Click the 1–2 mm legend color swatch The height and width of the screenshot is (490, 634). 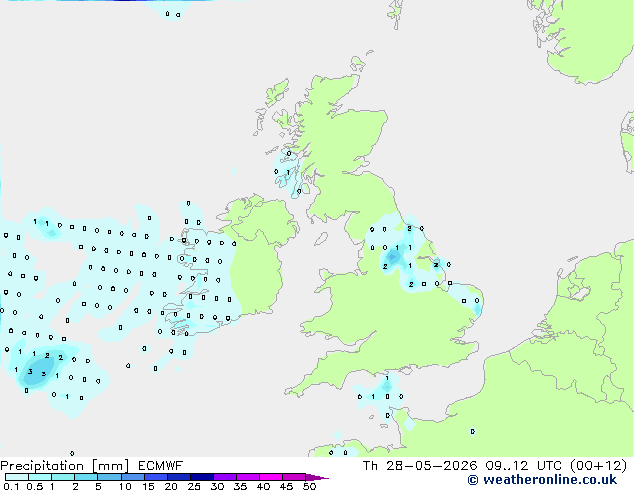pos(63,477)
